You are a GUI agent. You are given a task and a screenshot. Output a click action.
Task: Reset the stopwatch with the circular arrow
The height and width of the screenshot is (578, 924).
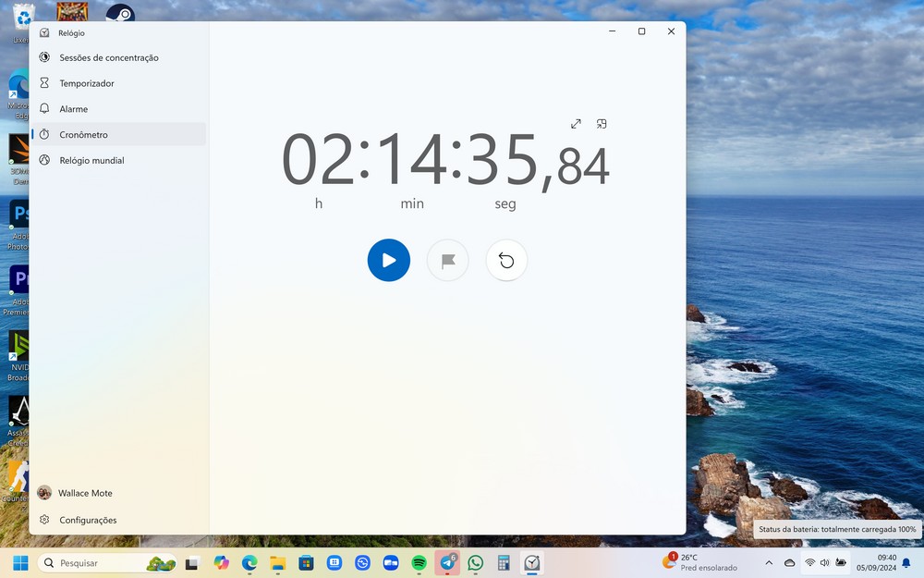click(506, 260)
